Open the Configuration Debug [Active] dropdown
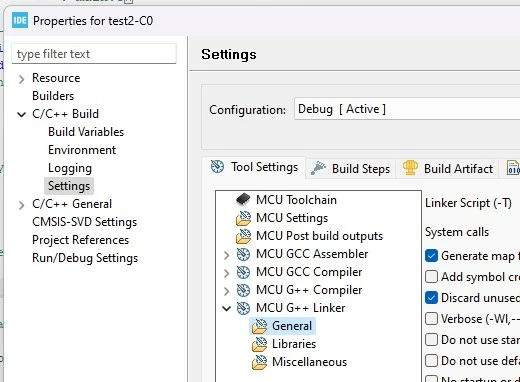 click(x=407, y=109)
